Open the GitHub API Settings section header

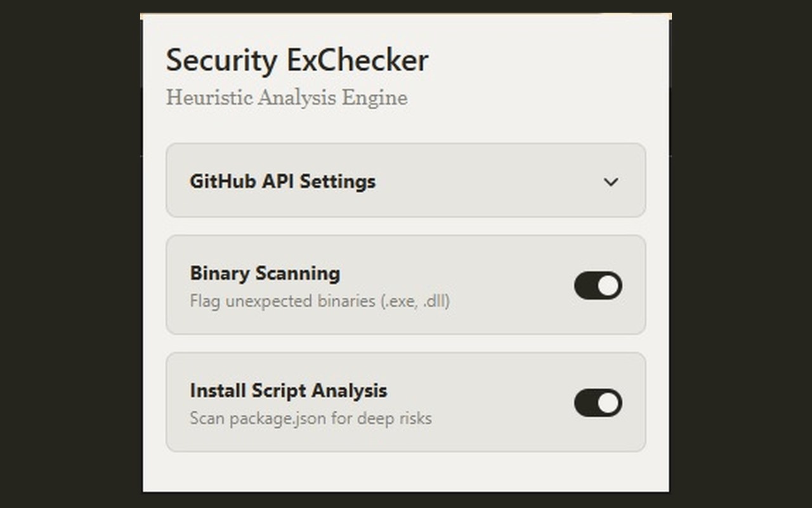pos(406,180)
